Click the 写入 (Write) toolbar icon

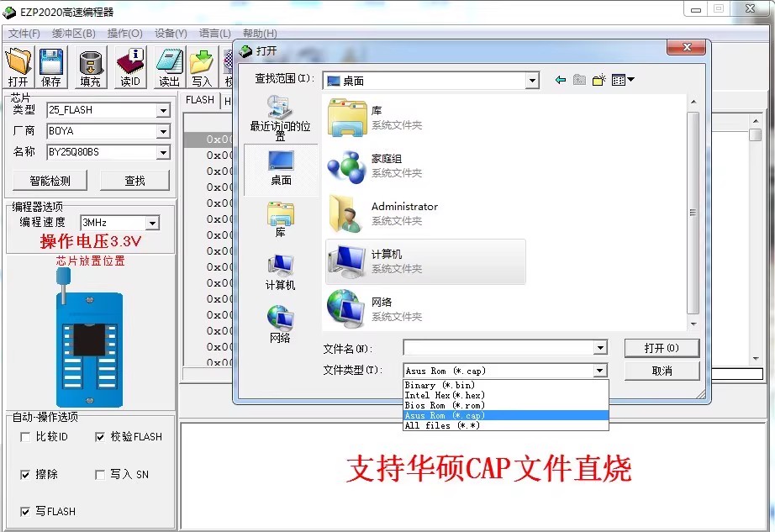(x=202, y=67)
